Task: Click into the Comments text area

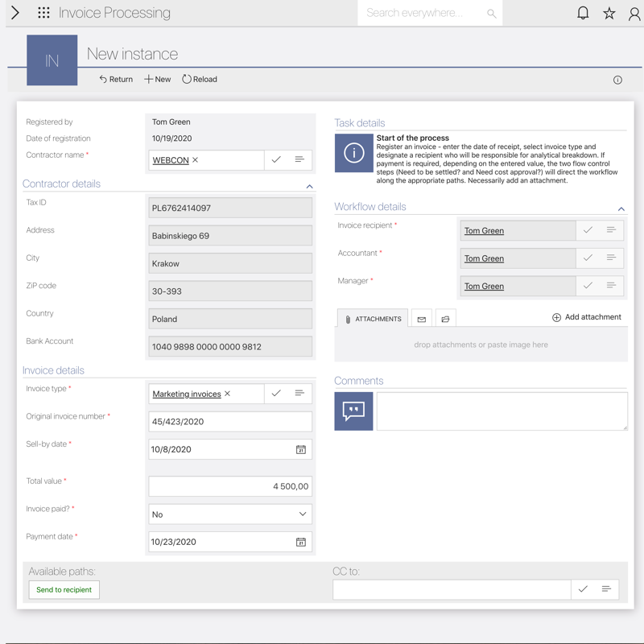Action: [502, 411]
